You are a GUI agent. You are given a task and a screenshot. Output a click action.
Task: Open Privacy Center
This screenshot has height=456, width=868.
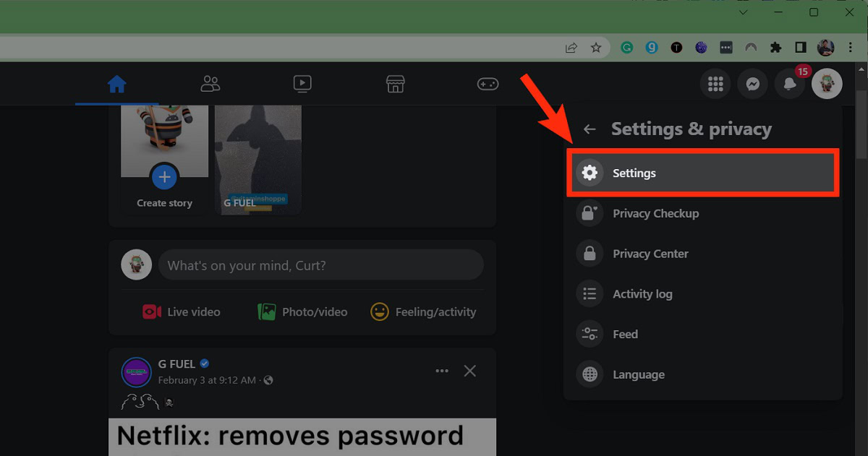point(703,254)
